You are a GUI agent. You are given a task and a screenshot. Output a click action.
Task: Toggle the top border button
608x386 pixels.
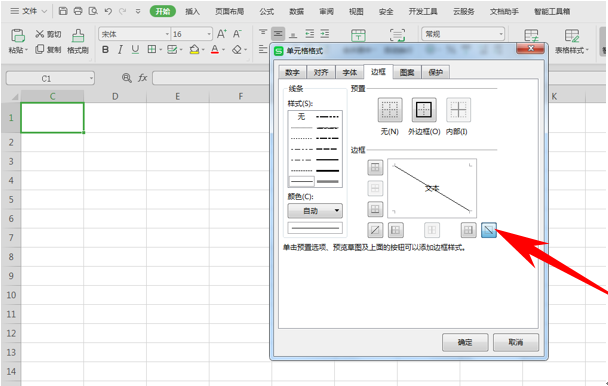375,168
